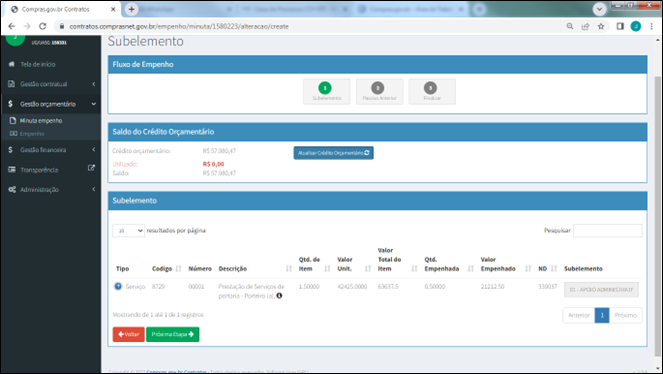Click the Anterior pagination button
Screen dimensions: 663x374
coord(578,315)
